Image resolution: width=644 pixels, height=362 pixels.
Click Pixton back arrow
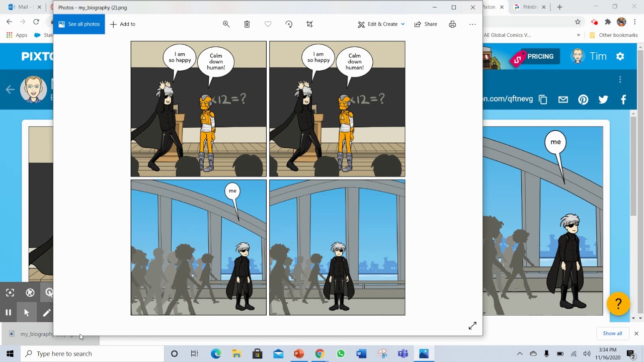10,89
